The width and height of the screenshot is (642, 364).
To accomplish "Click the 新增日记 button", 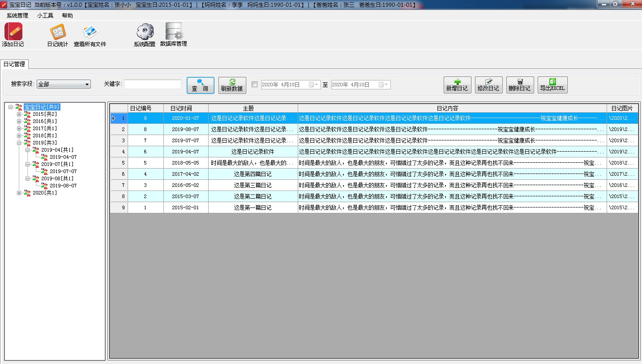I will pyautogui.click(x=457, y=85).
